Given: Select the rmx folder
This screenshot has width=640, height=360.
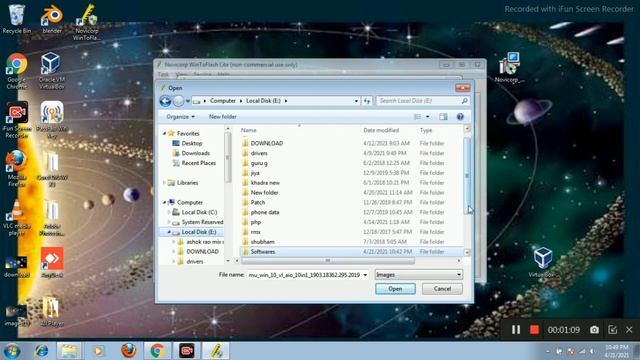Looking at the screenshot, I should pyautogui.click(x=256, y=232).
